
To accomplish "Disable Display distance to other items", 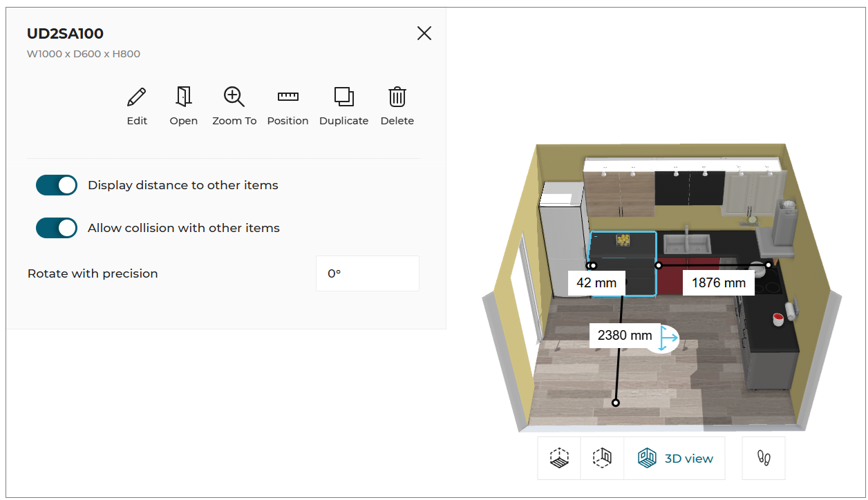I will [x=57, y=185].
